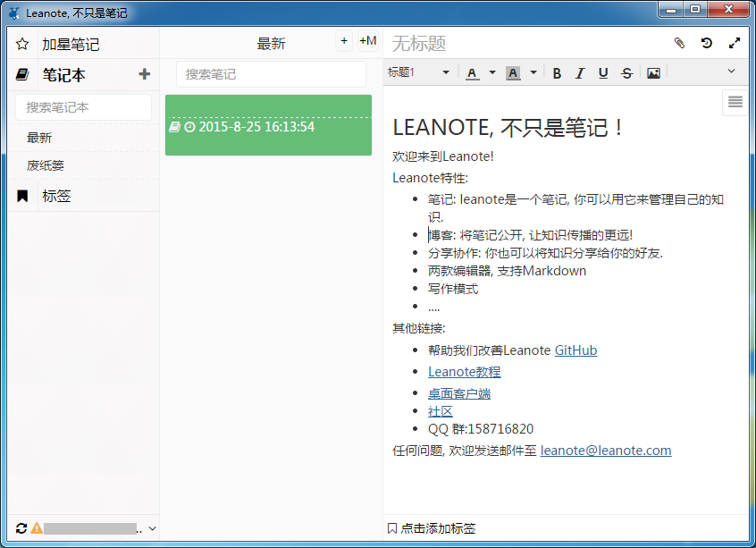Viewport: 756px width, 548px height.
Task: Toggle the text highlight color
Action: [x=513, y=72]
